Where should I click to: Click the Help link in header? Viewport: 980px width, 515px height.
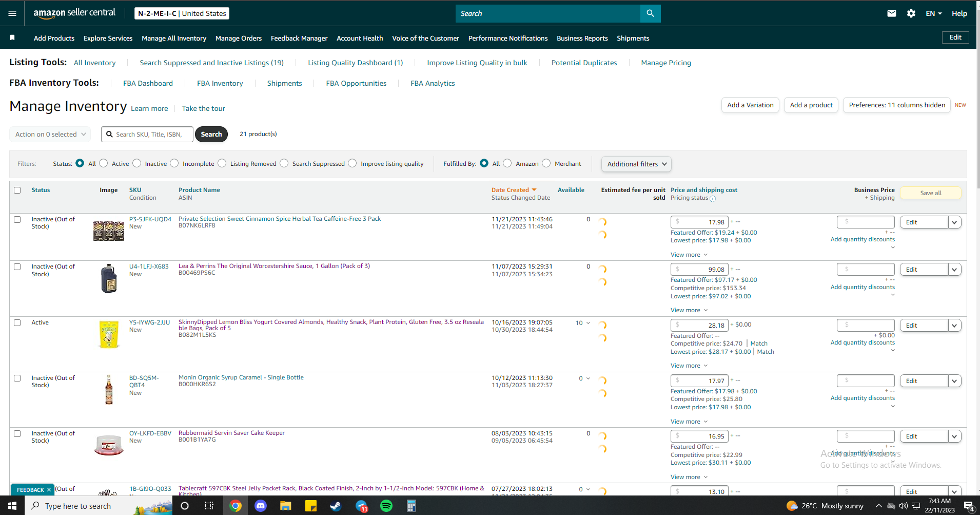click(x=959, y=13)
